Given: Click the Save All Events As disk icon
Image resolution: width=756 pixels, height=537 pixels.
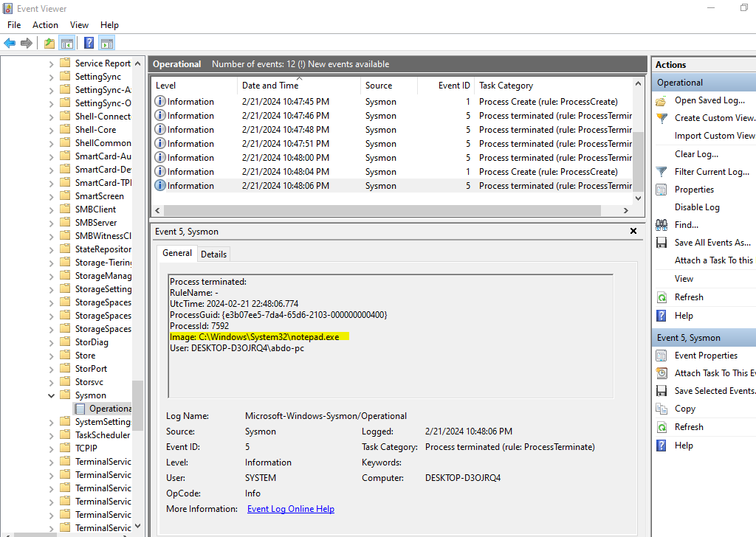Looking at the screenshot, I should click(661, 242).
